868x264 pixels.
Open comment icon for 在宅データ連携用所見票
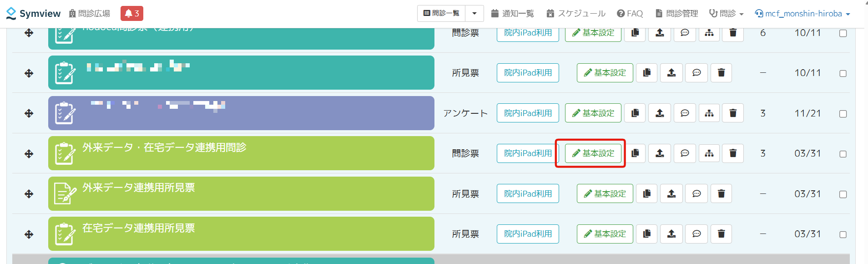coord(696,234)
